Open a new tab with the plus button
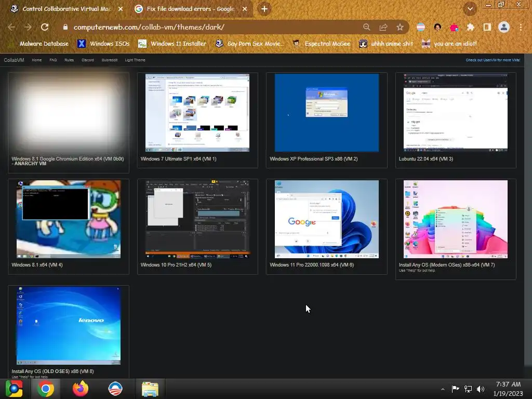Image resolution: width=532 pixels, height=399 pixels. coord(264,9)
